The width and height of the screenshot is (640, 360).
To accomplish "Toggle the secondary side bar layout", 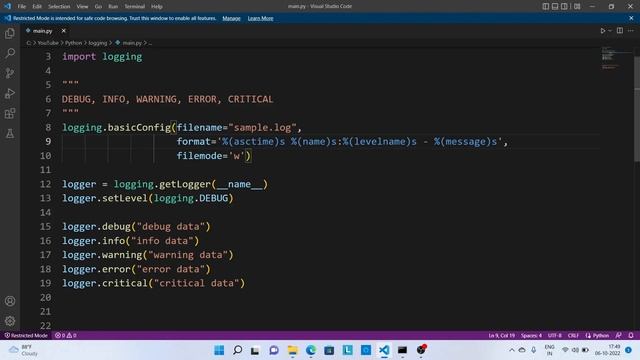I will [564, 6].
